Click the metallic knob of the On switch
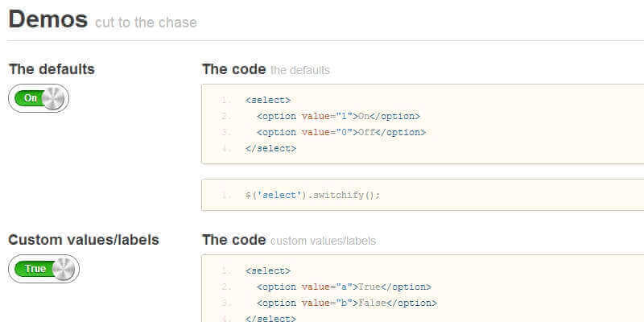 (x=54, y=98)
